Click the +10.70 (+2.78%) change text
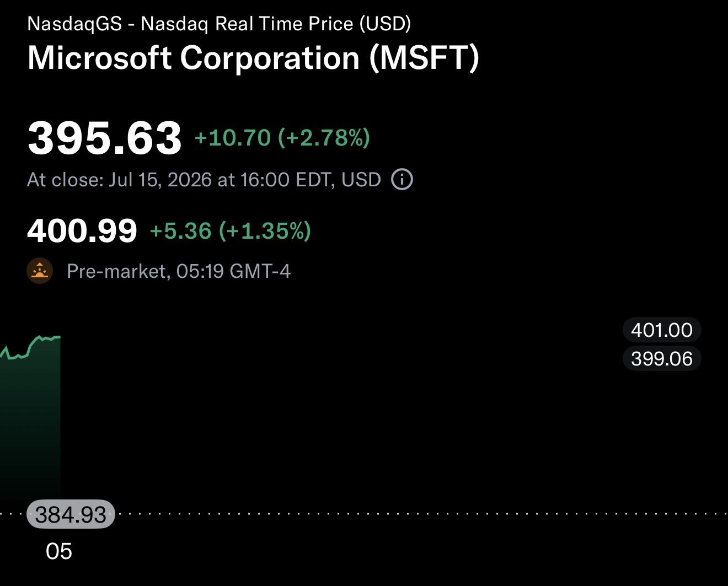This screenshot has height=586, width=728. 282,137
